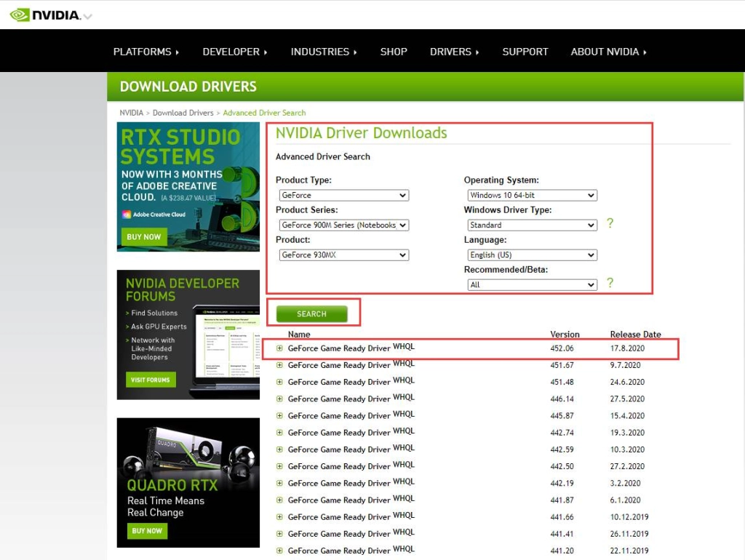745x560 pixels.
Task: Click Advanced Driver Search breadcrumb
Action: pos(264,113)
